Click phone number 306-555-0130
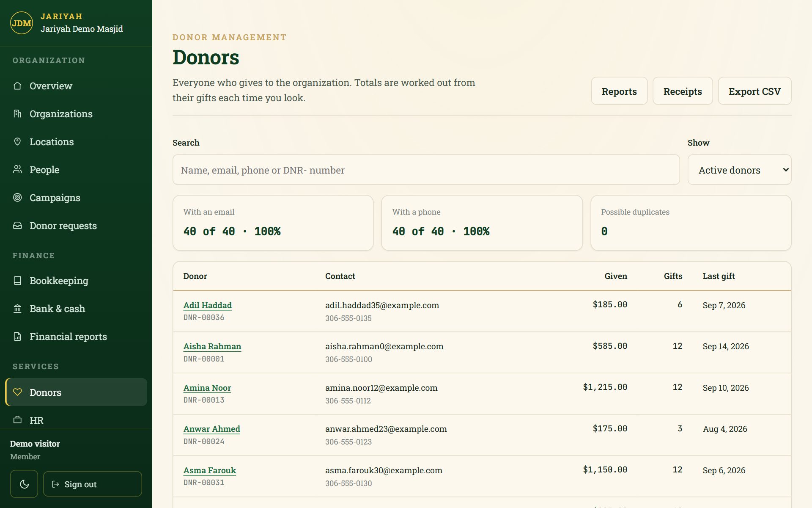812x508 pixels. pos(348,483)
